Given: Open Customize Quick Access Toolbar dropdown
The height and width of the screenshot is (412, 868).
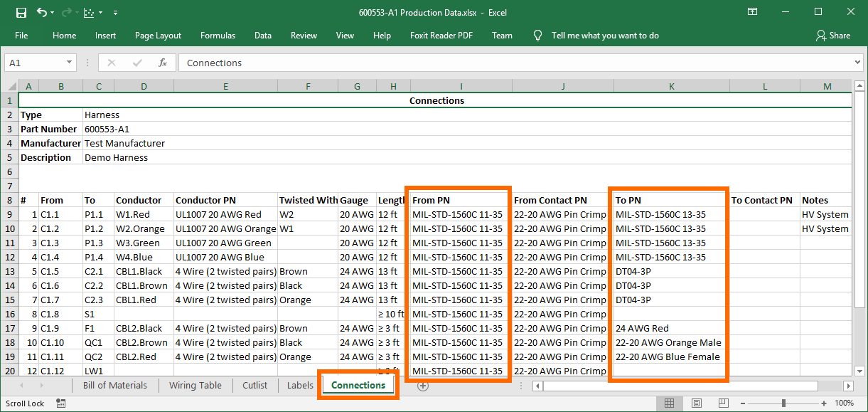Looking at the screenshot, I should click(x=115, y=13).
